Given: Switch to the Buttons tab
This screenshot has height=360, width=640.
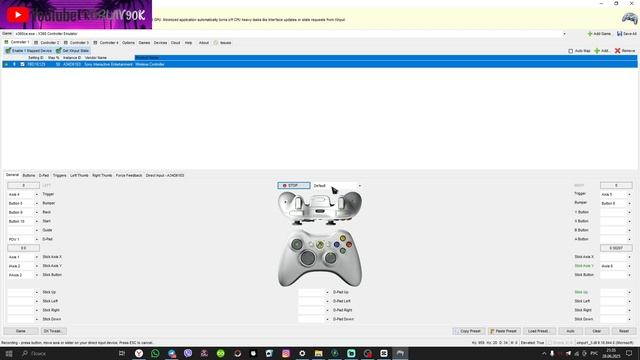Looking at the screenshot, I should coord(29,176).
